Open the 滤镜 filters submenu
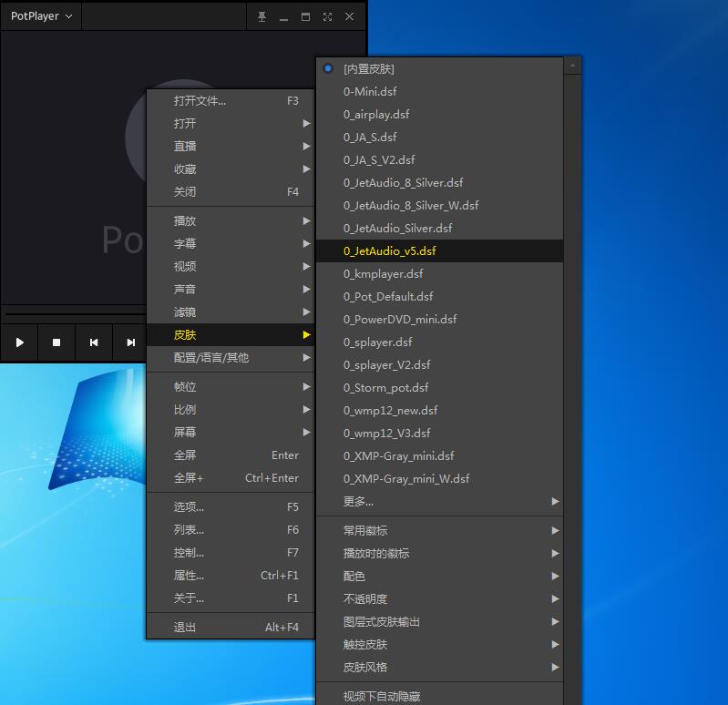The width and height of the screenshot is (728, 705). click(231, 312)
